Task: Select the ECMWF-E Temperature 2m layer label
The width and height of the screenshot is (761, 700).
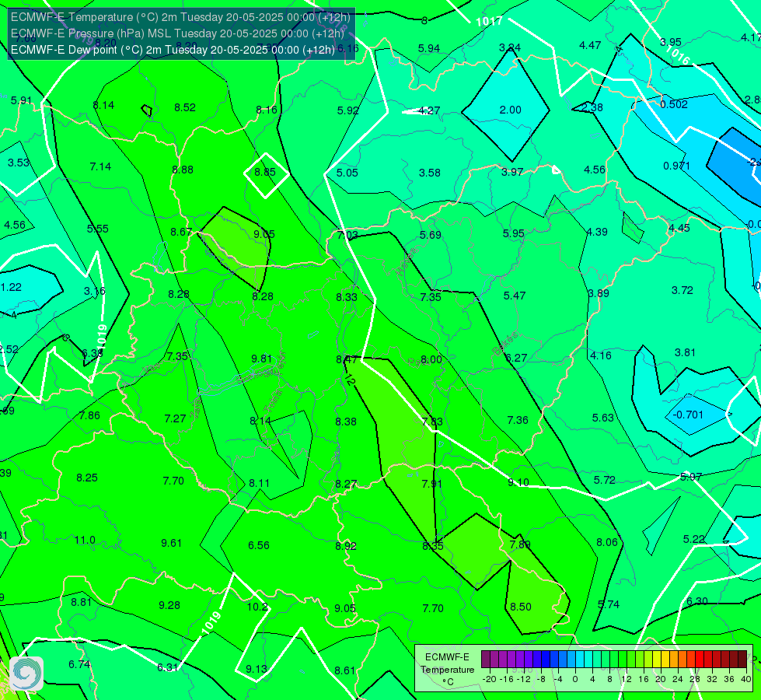Action: click(180, 17)
